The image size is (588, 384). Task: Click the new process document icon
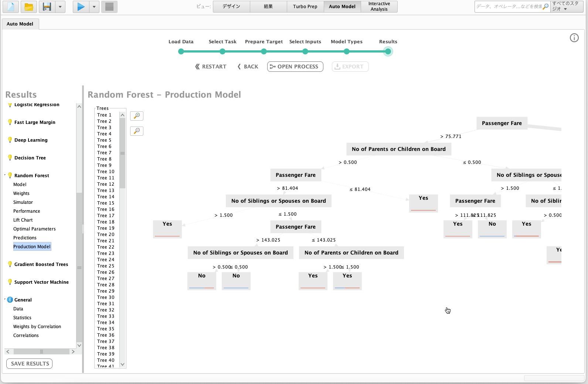pyautogui.click(x=11, y=7)
